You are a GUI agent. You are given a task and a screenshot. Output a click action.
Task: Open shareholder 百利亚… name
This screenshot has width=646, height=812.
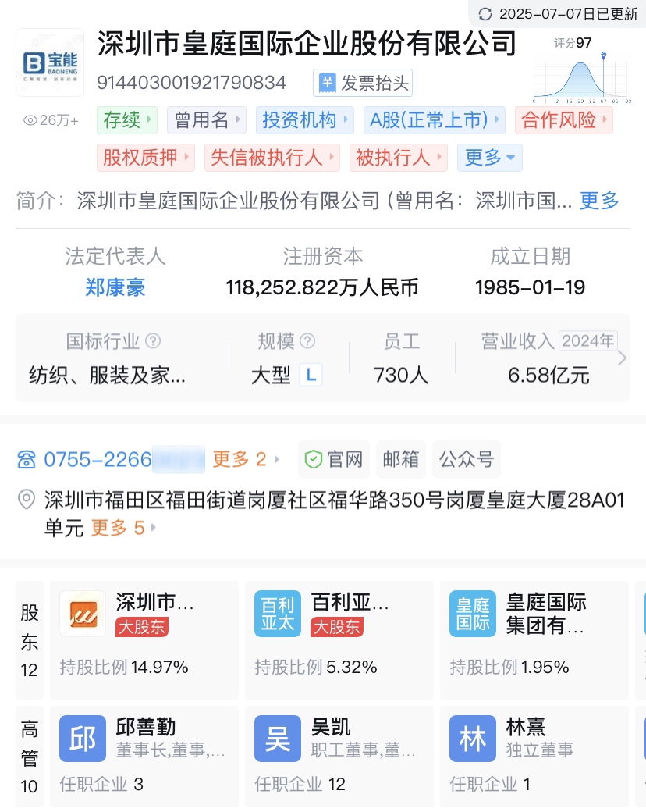pos(350,602)
